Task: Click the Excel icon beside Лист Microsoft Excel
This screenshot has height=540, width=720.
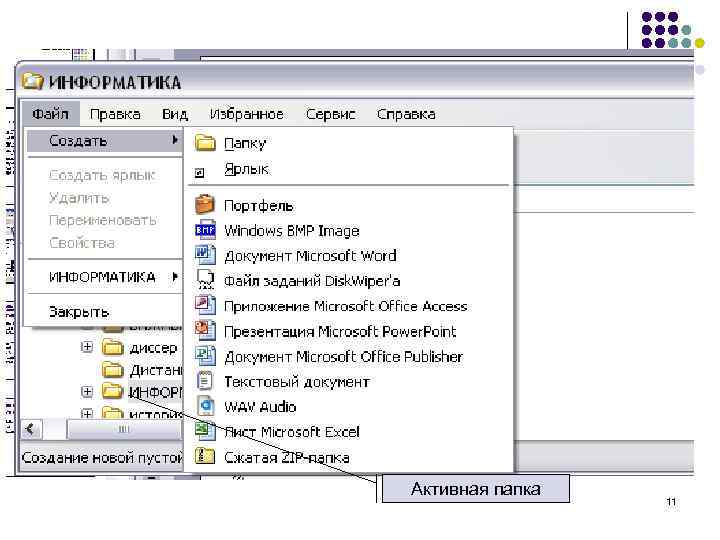Action: 205,431
